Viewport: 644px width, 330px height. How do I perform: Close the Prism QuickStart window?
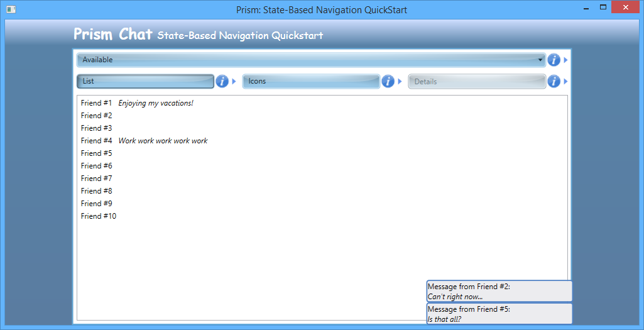pyautogui.click(x=625, y=7)
